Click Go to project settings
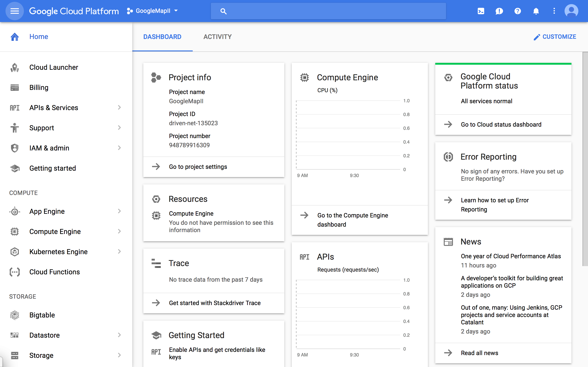The height and width of the screenshot is (367, 588). (x=198, y=167)
